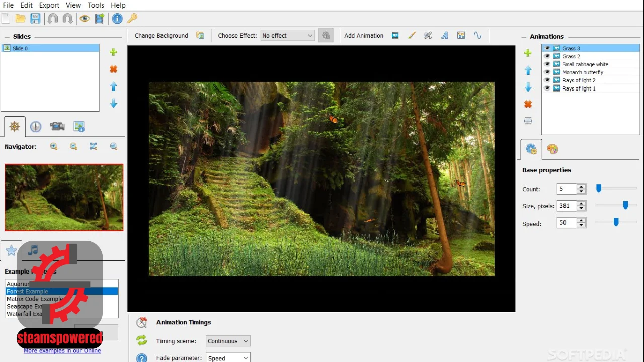Add a text animation with the A icon
644x362 pixels.
pos(445,35)
